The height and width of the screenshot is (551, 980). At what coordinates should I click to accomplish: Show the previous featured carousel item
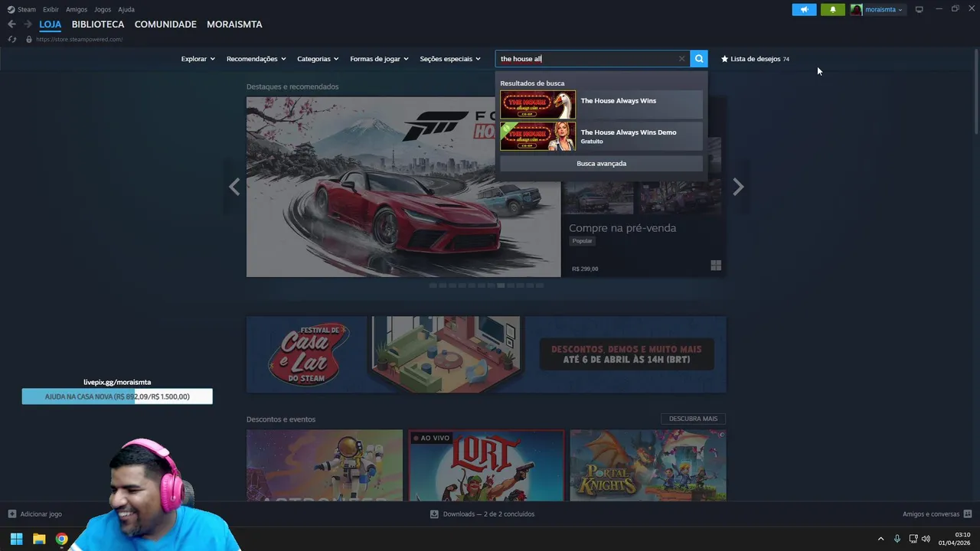click(x=234, y=187)
